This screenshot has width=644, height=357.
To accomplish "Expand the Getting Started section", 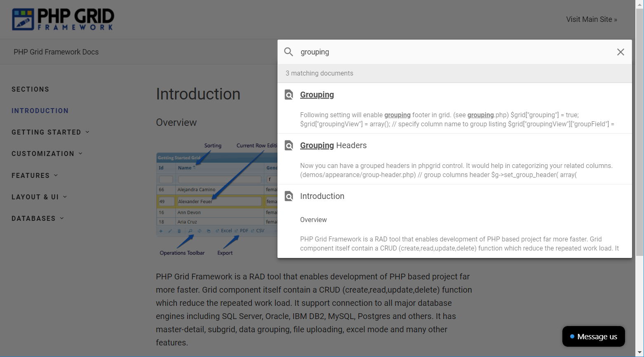I will (x=50, y=132).
